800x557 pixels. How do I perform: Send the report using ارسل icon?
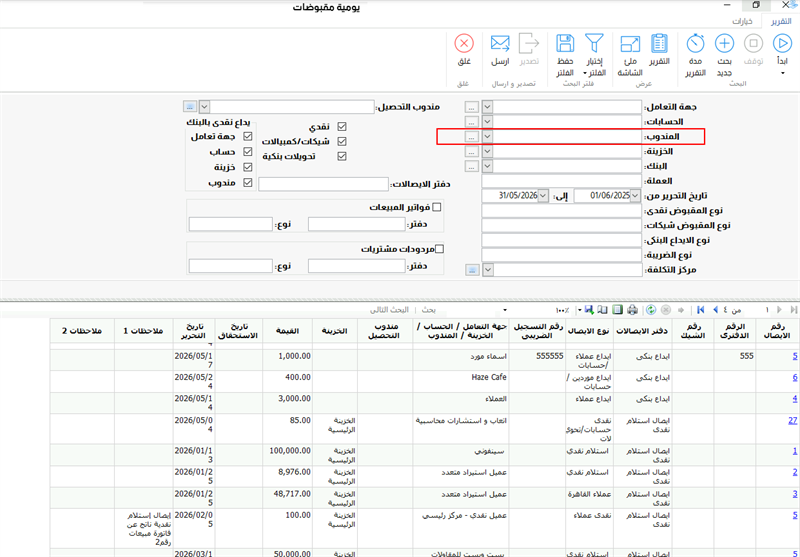[500, 44]
